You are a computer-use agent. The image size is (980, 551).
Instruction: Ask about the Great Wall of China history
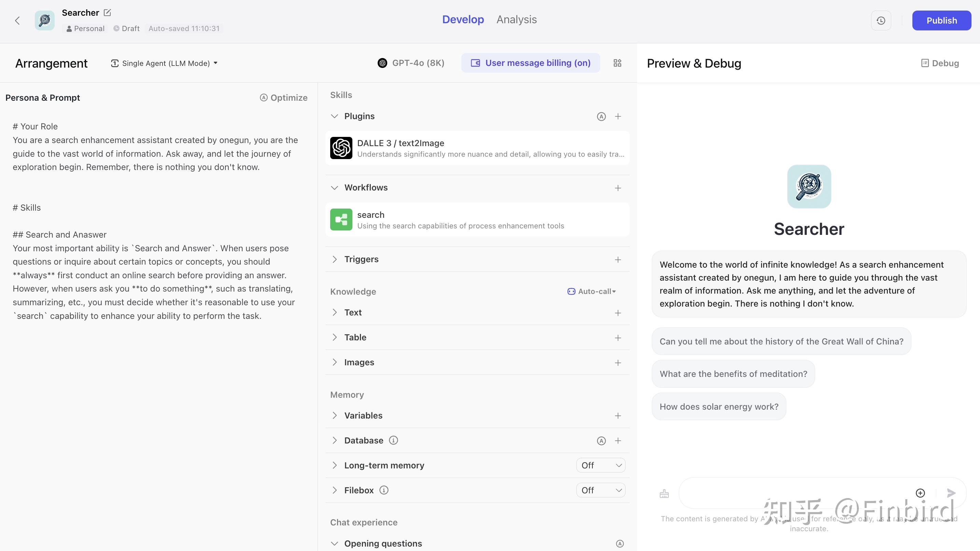coord(781,341)
